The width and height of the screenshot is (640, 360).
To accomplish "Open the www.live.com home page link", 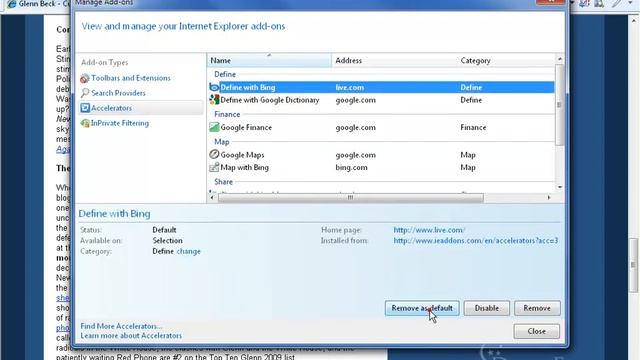I will pos(429,230).
